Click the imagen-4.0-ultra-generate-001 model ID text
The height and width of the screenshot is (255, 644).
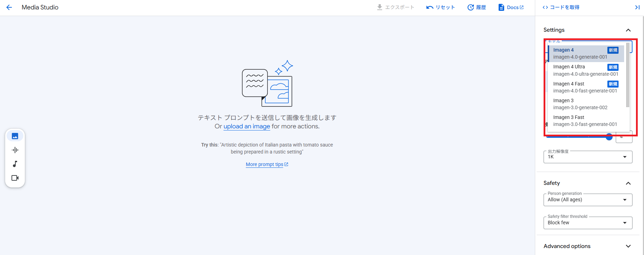pos(586,74)
